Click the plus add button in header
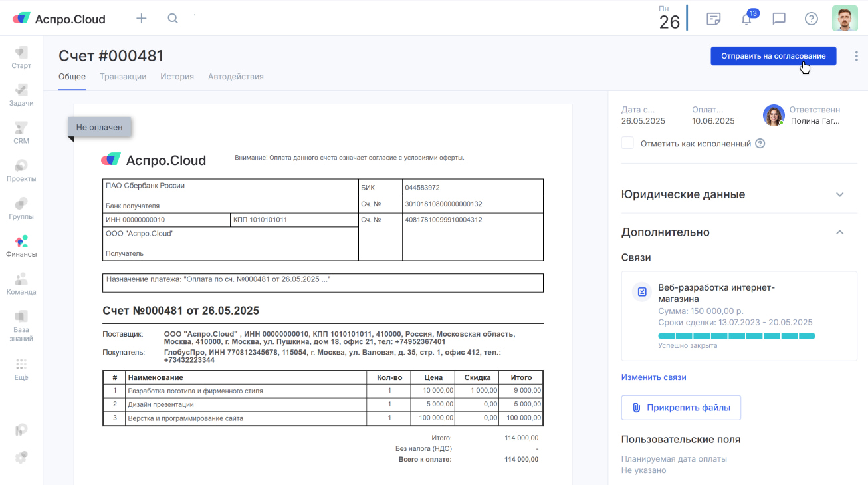Viewport: 868px width, 485px height. [x=141, y=19]
